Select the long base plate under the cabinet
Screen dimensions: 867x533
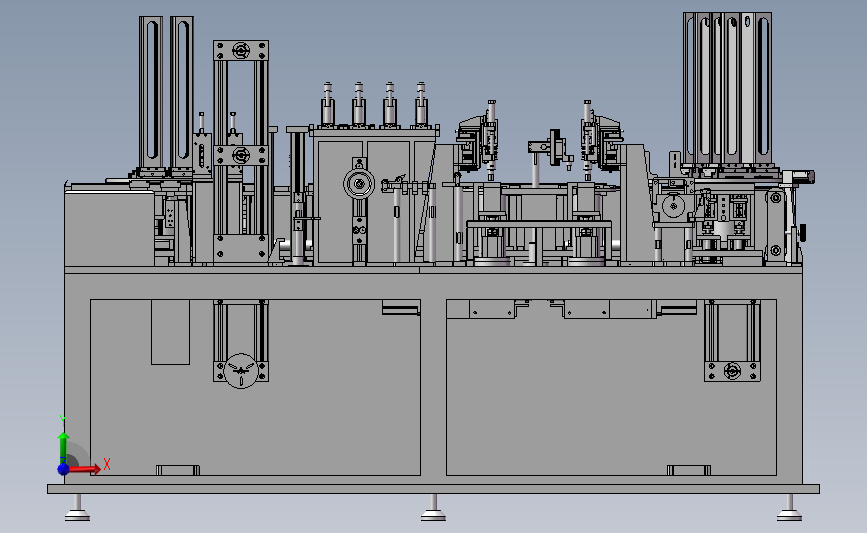click(434, 489)
